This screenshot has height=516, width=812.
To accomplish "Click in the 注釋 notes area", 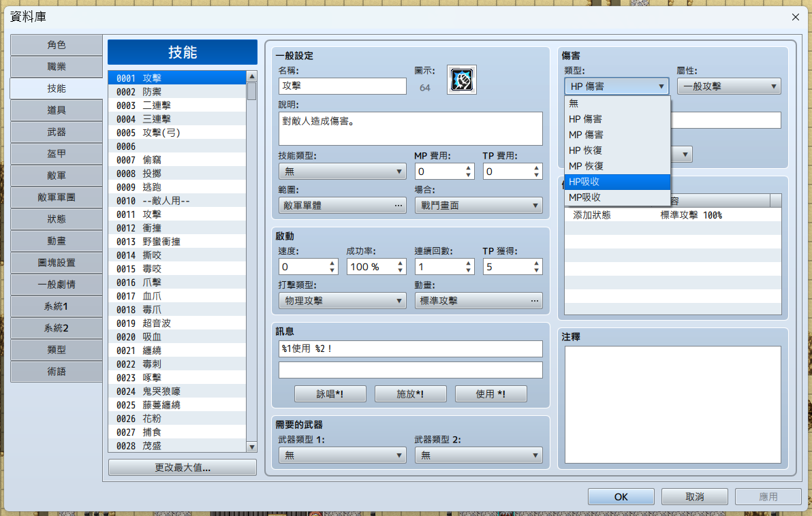I will pyautogui.click(x=672, y=405).
